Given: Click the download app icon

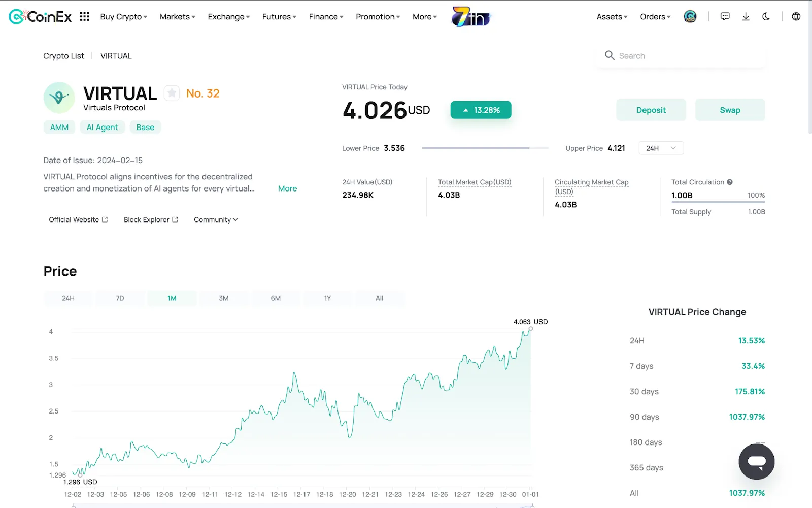Looking at the screenshot, I should click(x=746, y=17).
